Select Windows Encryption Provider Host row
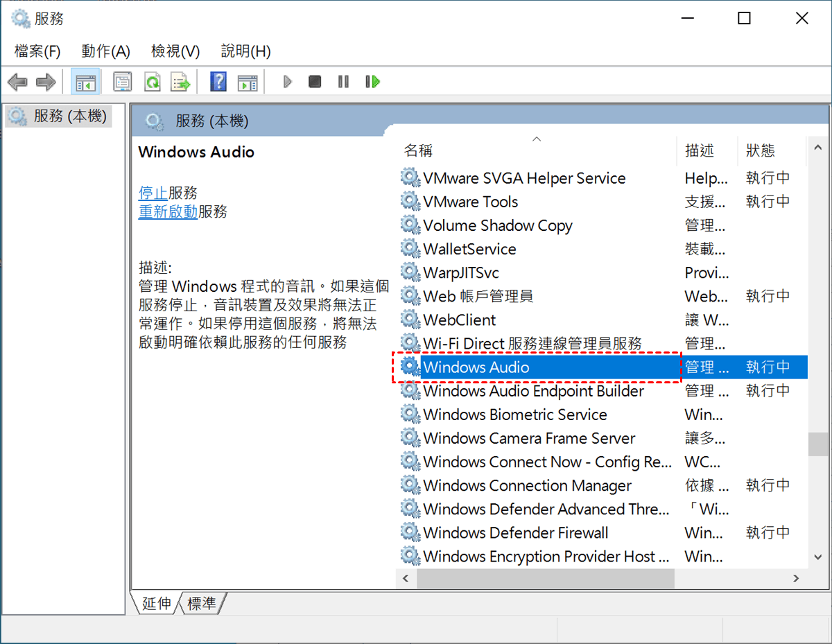Screen dimensions: 832x644 [x=604, y=556]
